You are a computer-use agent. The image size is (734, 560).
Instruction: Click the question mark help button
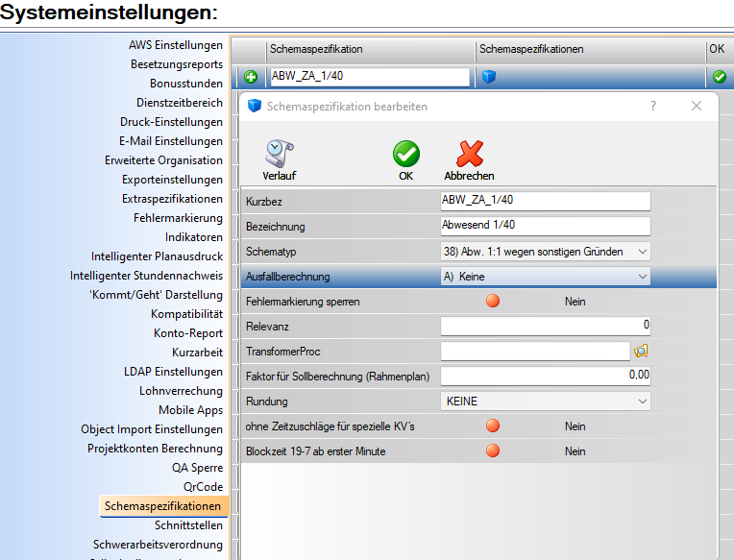coord(653,107)
